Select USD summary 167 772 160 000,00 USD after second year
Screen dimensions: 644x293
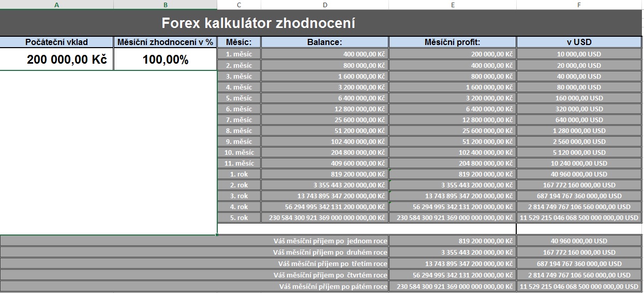579,252
